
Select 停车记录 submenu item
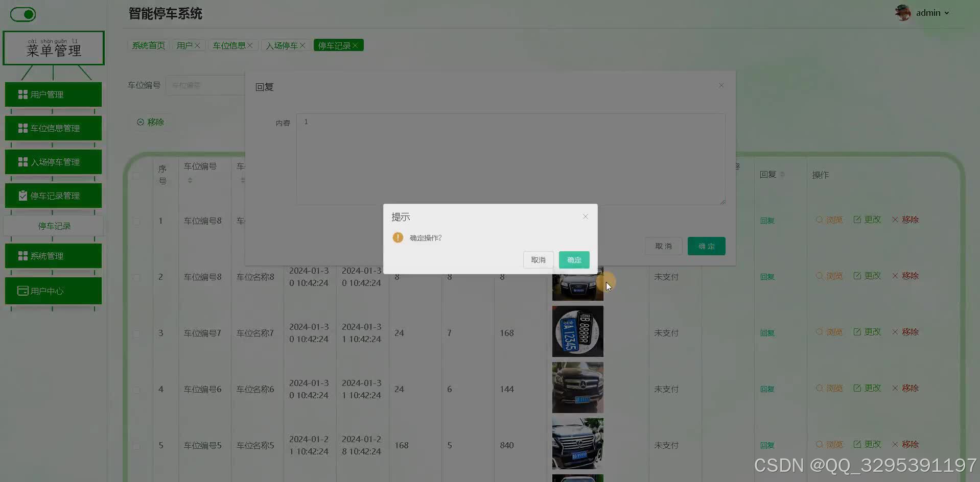(x=54, y=226)
